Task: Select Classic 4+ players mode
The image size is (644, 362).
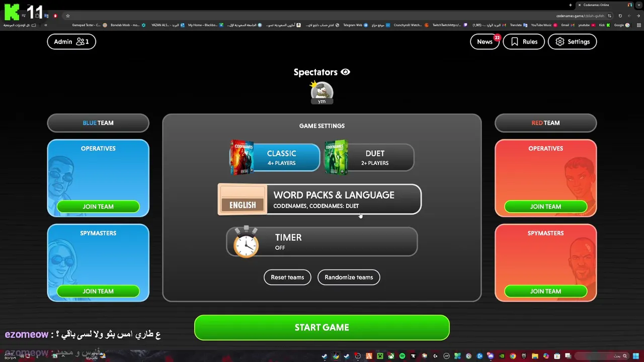Action: tap(275, 157)
